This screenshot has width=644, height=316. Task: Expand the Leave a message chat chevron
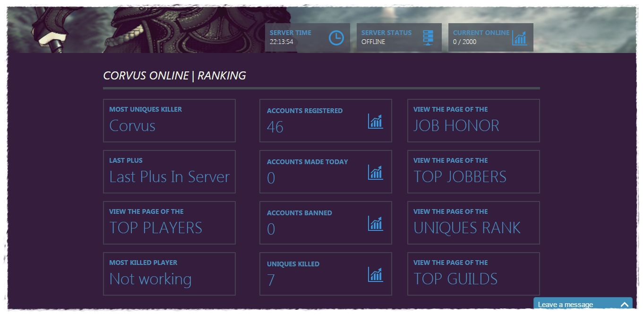pos(625,305)
